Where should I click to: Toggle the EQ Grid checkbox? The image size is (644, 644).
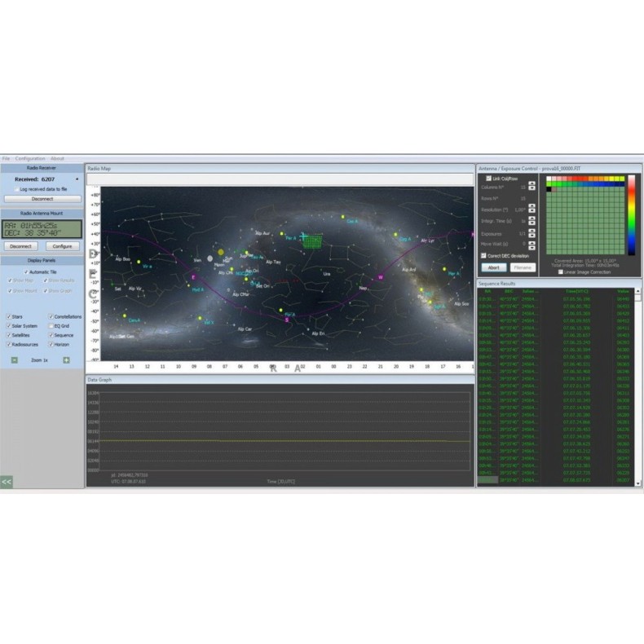pyautogui.click(x=50, y=325)
